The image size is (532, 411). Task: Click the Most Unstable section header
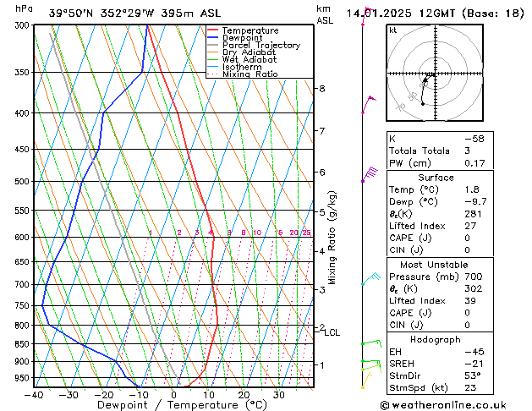coord(434,265)
